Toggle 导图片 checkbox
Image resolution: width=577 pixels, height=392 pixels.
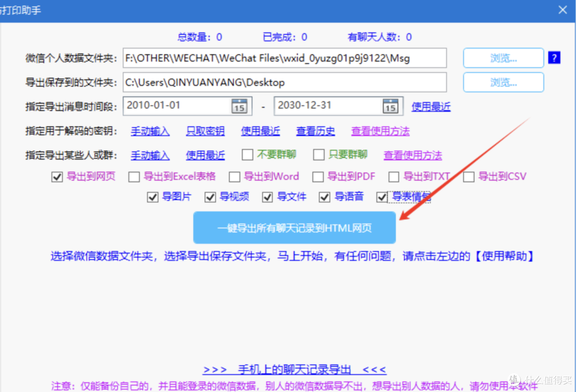coord(153,197)
